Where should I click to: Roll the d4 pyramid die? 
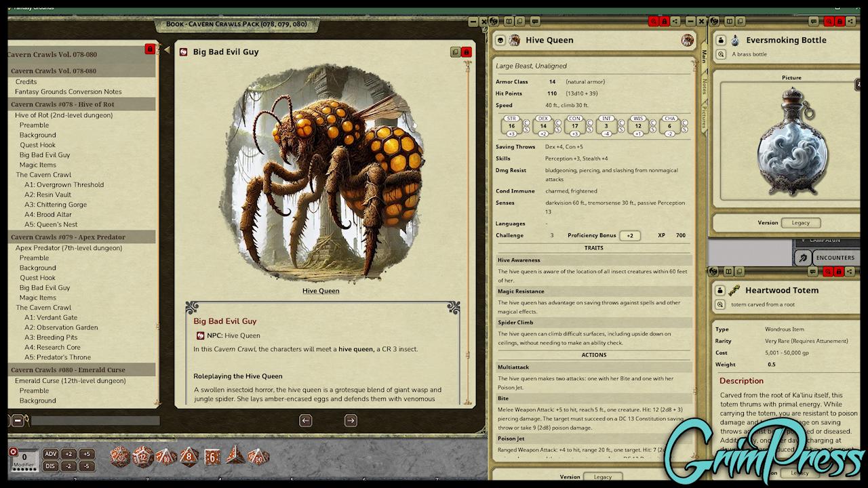click(235, 455)
